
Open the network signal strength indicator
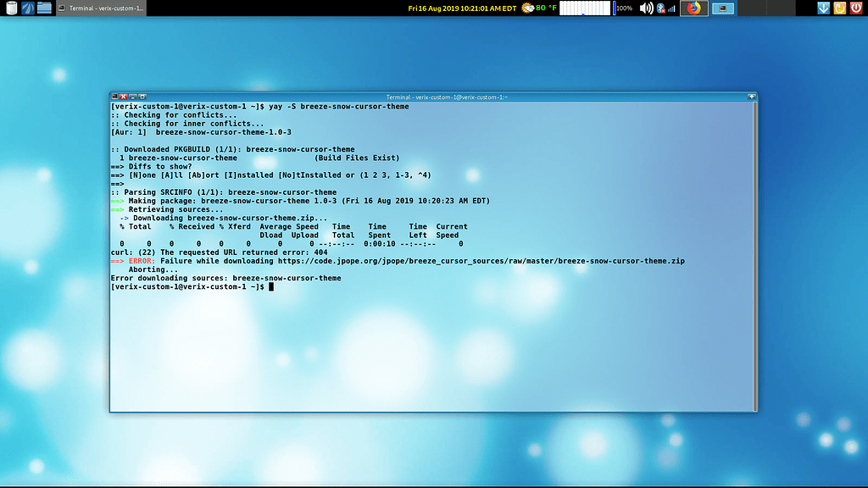click(x=670, y=8)
